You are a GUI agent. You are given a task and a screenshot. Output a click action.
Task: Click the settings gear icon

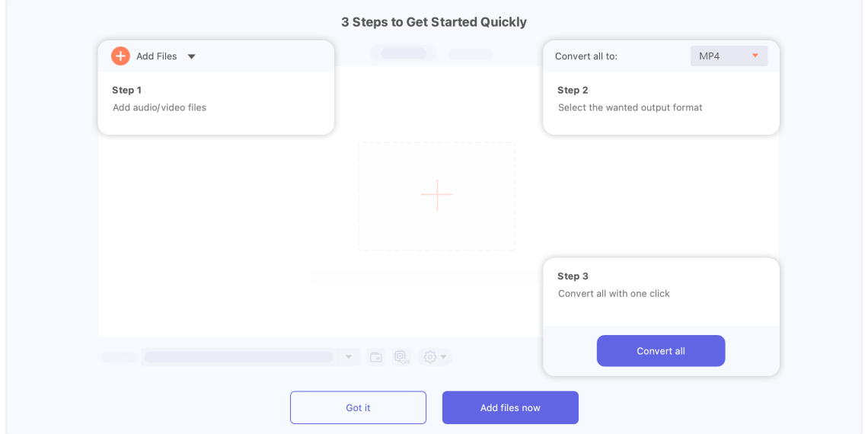429,357
